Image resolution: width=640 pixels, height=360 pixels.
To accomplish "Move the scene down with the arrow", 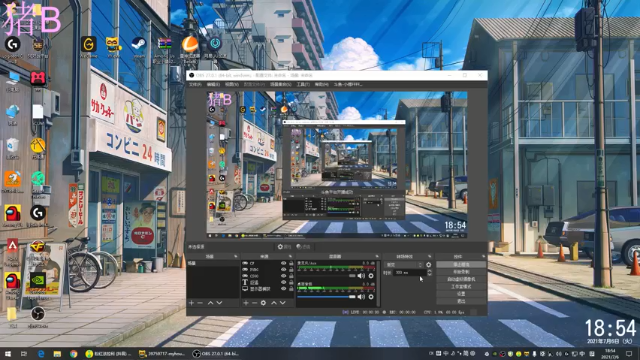I will click(219, 303).
